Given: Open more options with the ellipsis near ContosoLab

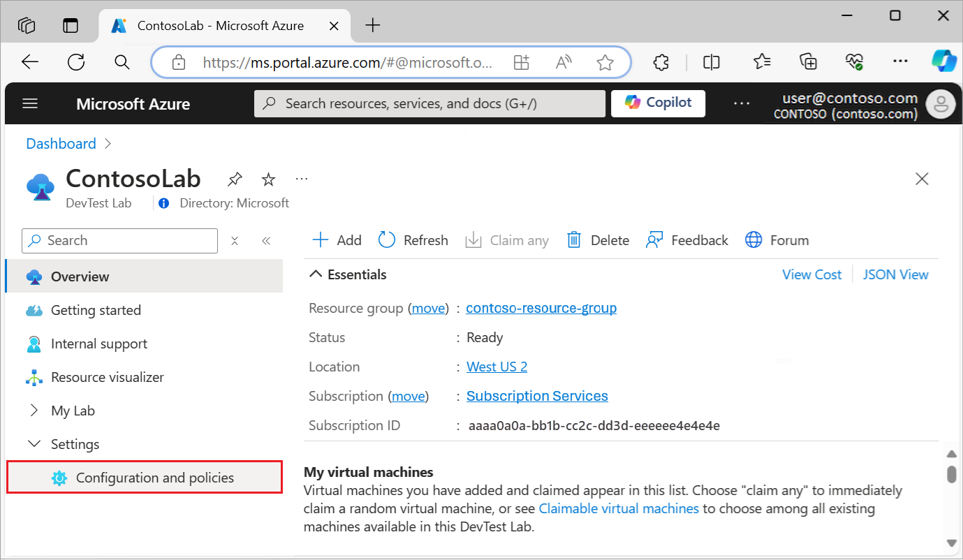Looking at the screenshot, I should (301, 177).
